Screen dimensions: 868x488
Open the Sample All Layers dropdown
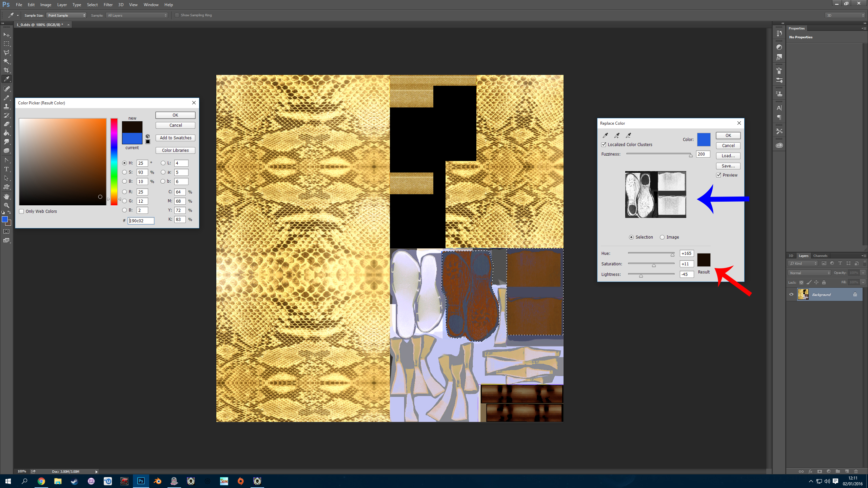(x=137, y=15)
